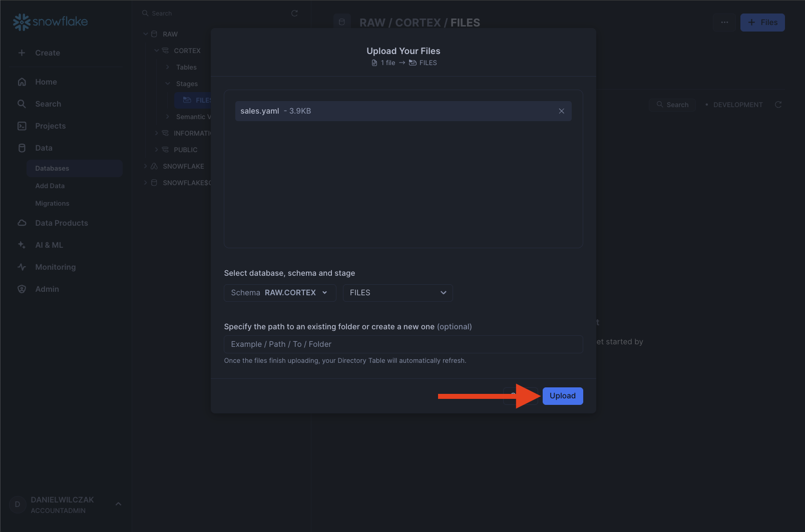
Task: Click the Data Products cloud icon
Action: point(22,223)
